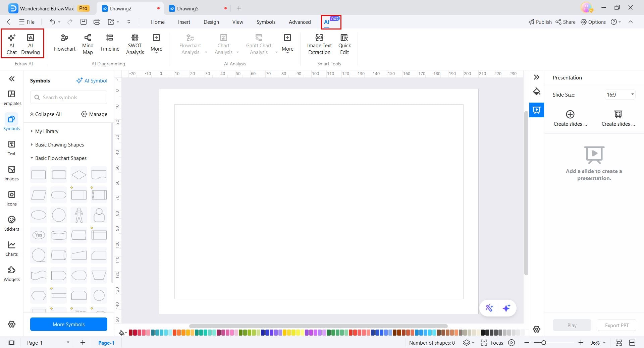Viewport: 644px width, 348px height.
Task: Pick the black swatch in palette
Action: [483, 333]
